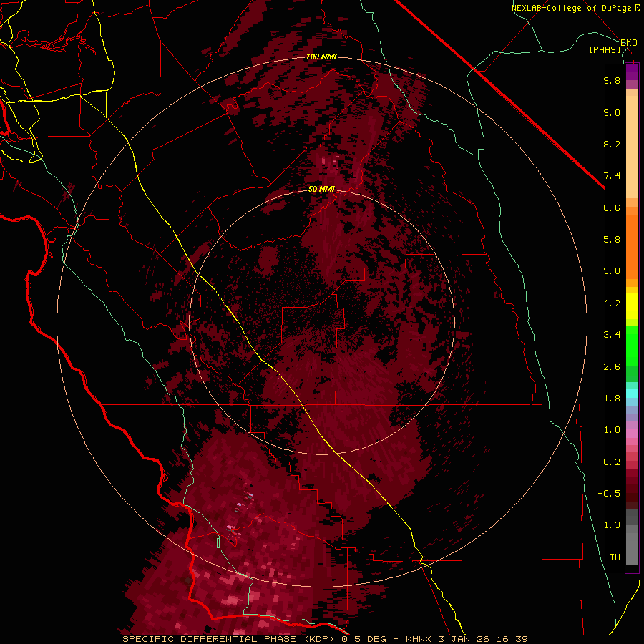Click 'SPECIFIC DIFFERENTIAL PHASE (KDP)' caption text

pos(228,639)
